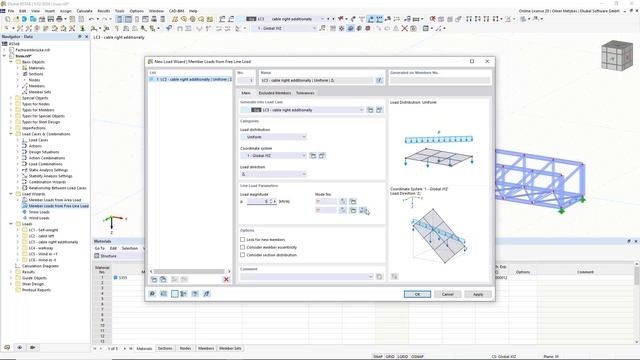640x360 pixels.
Task: Click the new node icon in the first Node No. row
Action: (353, 201)
